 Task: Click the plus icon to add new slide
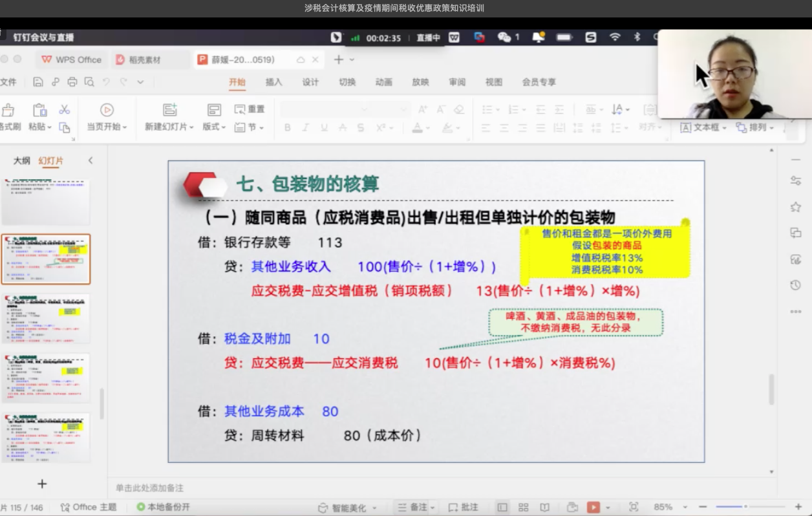[42, 484]
